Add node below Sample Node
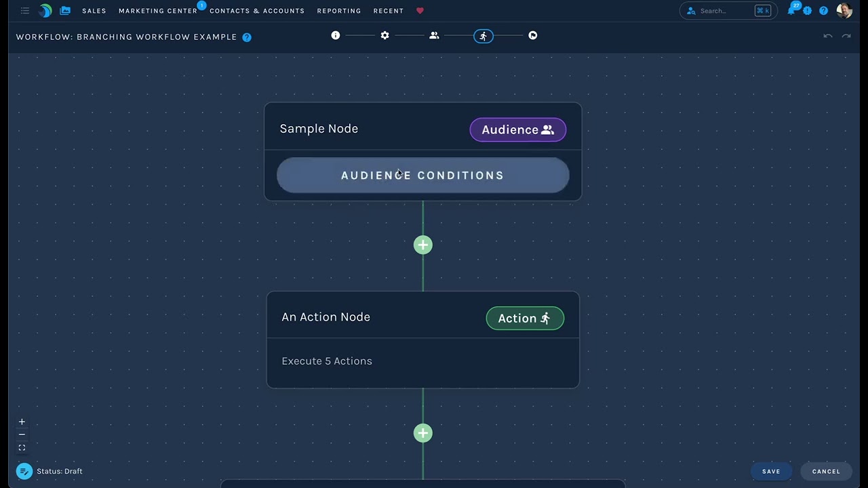Screen dimensions: 868x488 tap(423, 245)
